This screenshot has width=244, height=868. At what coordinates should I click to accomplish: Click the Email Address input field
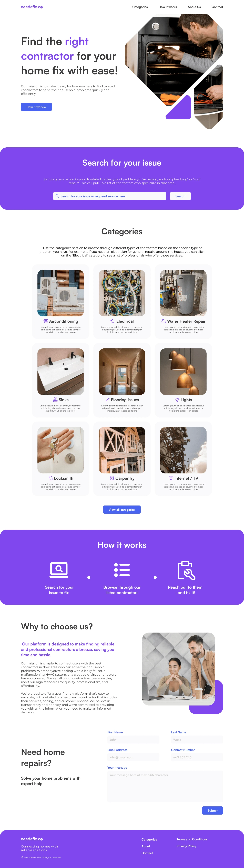point(133,757)
